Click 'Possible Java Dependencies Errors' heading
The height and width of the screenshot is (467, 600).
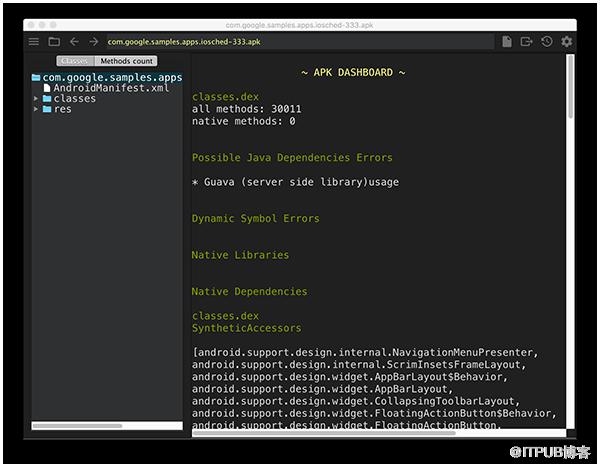tap(292, 158)
